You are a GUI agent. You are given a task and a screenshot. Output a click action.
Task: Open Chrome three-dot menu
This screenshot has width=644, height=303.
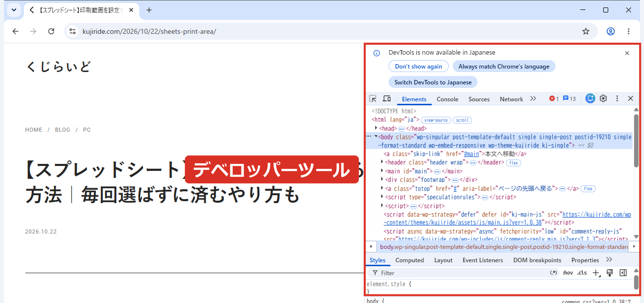point(630,31)
